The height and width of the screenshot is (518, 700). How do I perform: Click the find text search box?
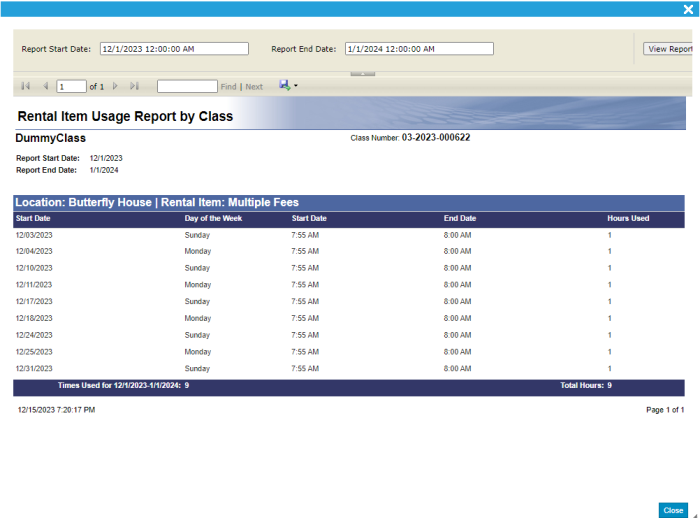tap(187, 87)
